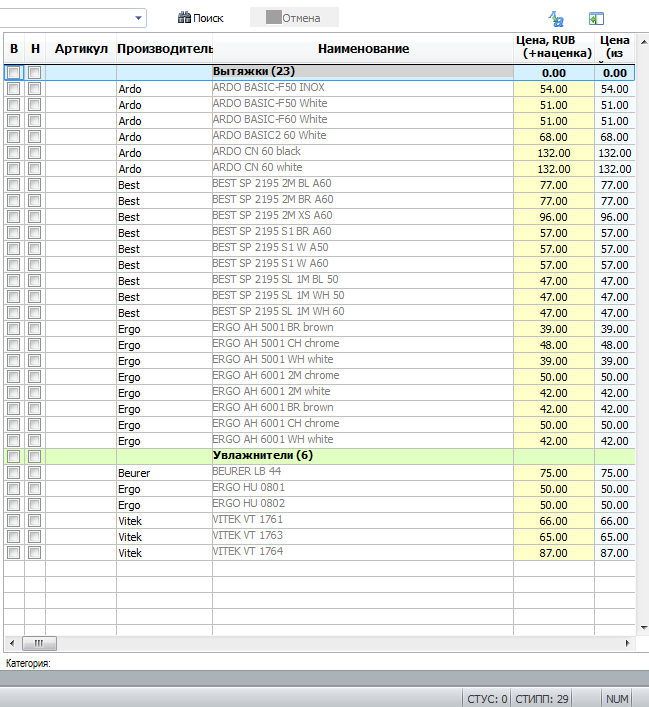Click the Отмена cancel button
Screen dimensions: 649x707
(294, 18)
